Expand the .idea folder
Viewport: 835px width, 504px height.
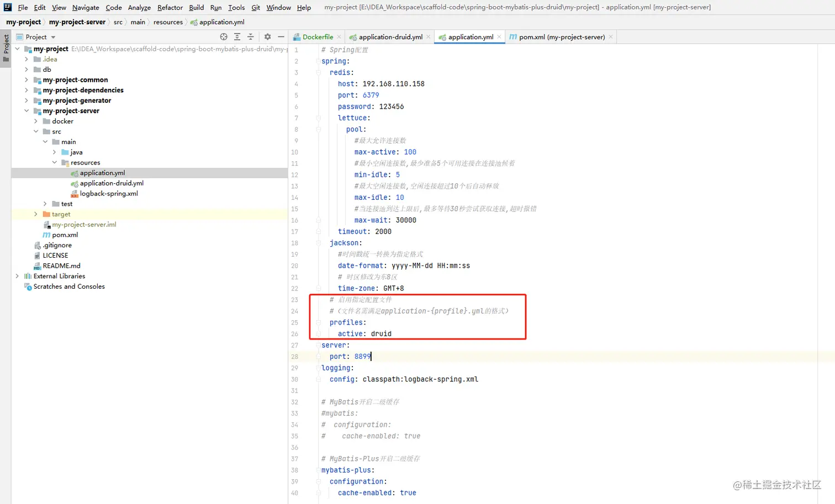pos(27,59)
